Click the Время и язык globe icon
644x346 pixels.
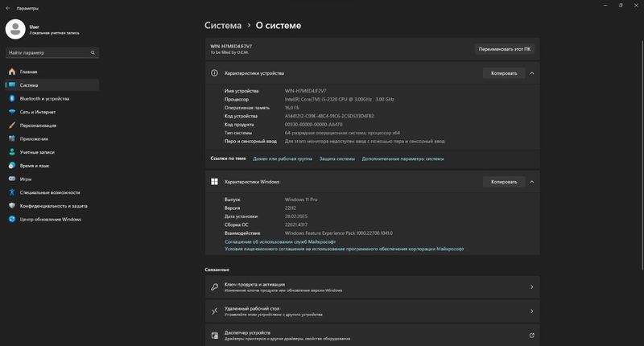[x=12, y=166]
